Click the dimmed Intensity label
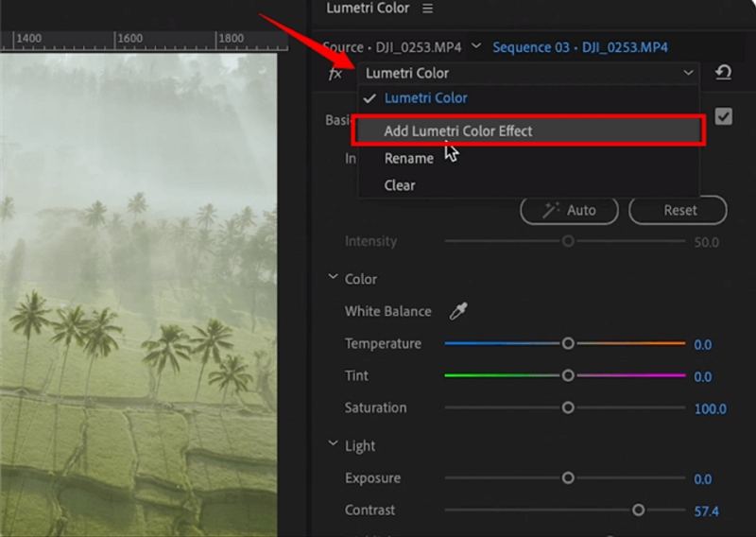The height and width of the screenshot is (537, 756). click(x=370, y=241)
